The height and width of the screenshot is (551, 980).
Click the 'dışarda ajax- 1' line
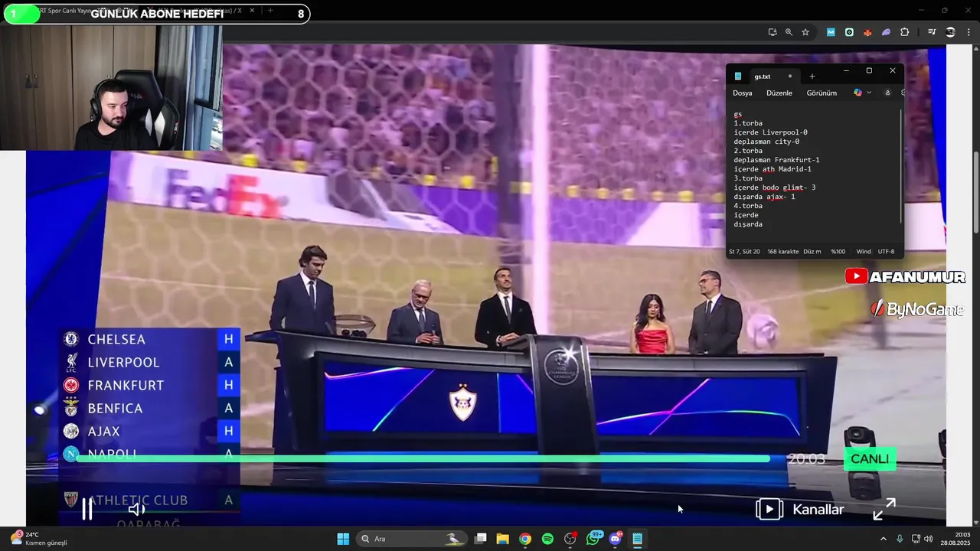tap(764, 197)
